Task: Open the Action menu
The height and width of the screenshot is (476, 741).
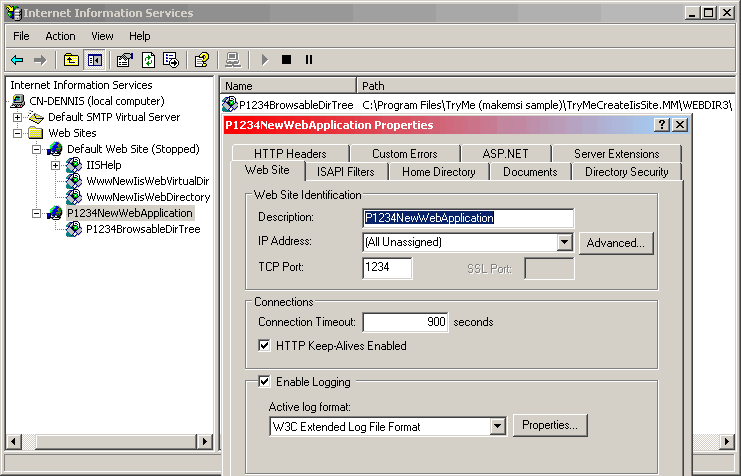Action: click(x=60, y=36)
